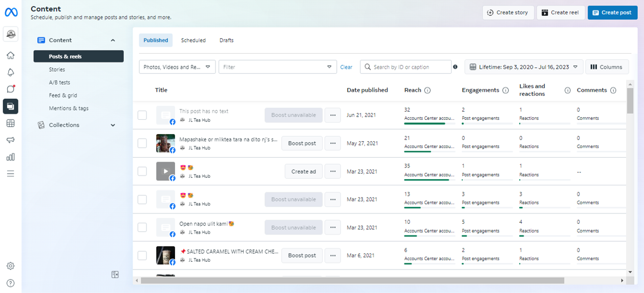Screen dimensions: 644x293
Task: Switch to Scheduled tab
Action: click(194, 40)
